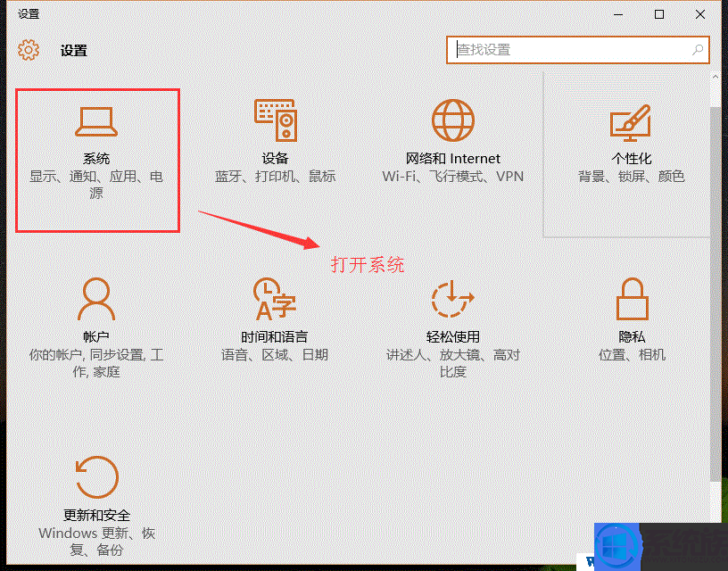The height and width of the screenshot is (571, 728).
Task: Click the scrollbar up arrow
Action: point(715,77)
